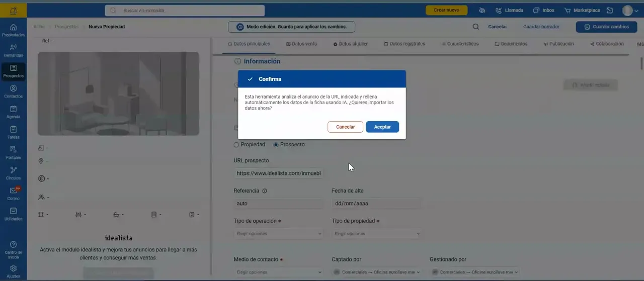Open the user avatar menu
Screen dimensions: 644x281
coord(630,11)
